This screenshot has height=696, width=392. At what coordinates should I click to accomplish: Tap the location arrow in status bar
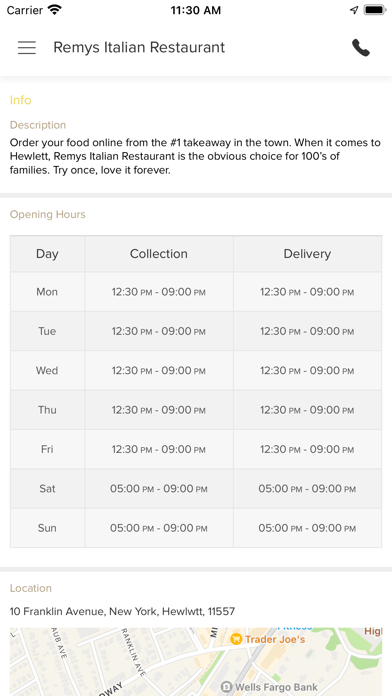(354, 10)
